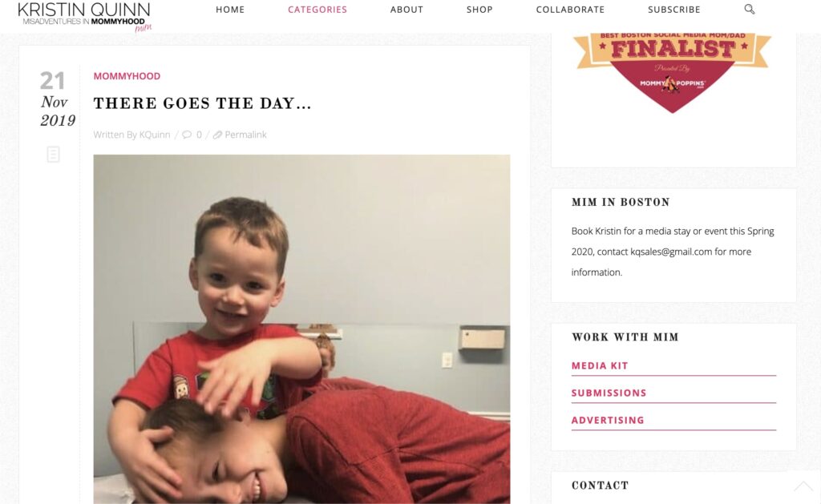Click the Permalink chain icon
The height and width of the screenshot is (504, 821).
(x=217, y=135)
